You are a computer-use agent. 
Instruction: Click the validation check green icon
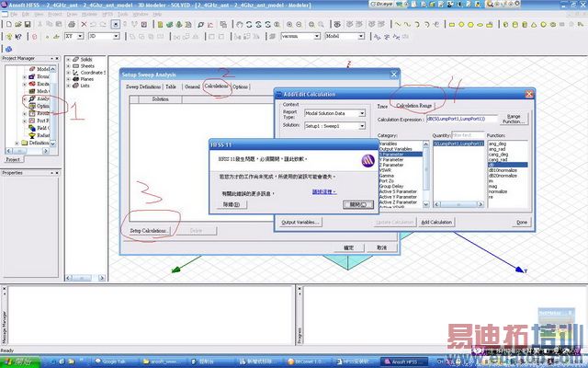(169, 25)
